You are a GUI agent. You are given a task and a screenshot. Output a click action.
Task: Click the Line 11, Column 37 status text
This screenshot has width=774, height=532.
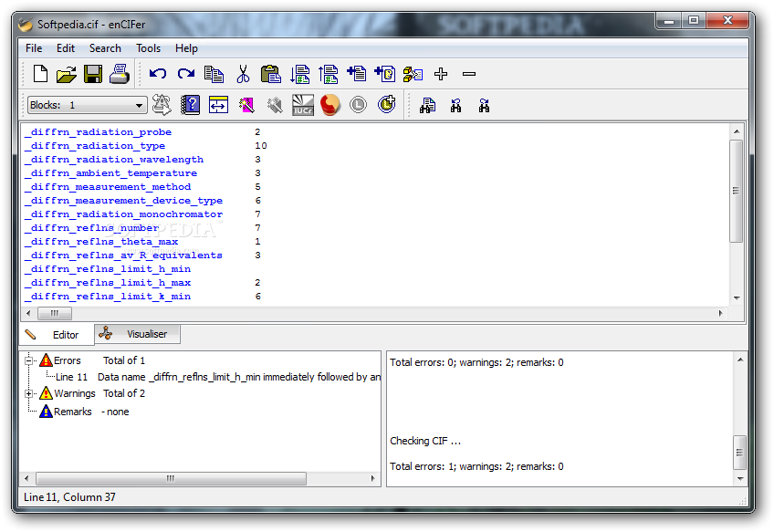[x=69, y=497]
